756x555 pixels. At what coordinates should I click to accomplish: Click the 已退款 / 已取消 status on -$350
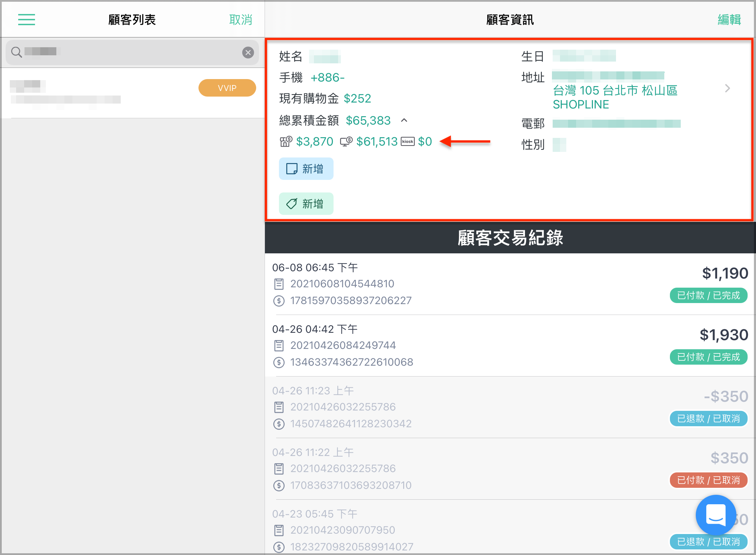(708, 419)
